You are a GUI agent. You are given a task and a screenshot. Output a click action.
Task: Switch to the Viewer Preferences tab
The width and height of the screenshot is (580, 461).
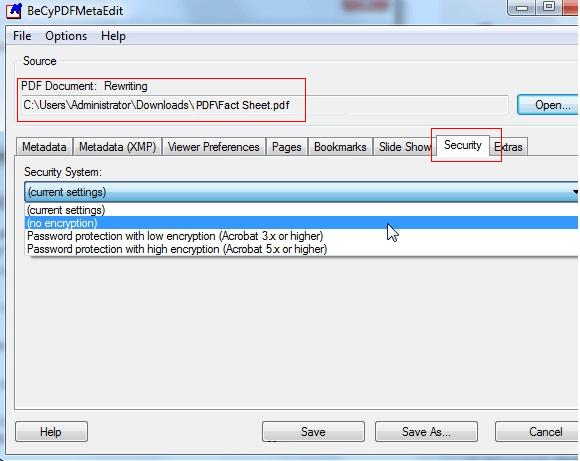(x=213, y=147)
